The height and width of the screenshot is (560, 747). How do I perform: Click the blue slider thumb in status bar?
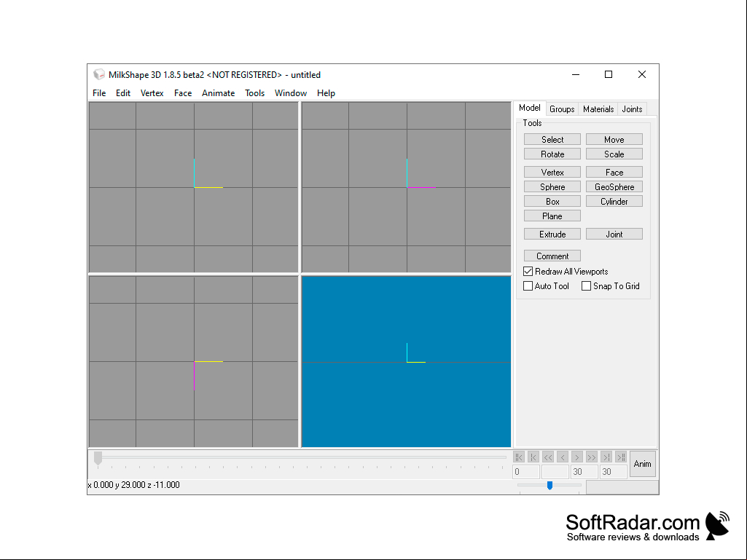550,485
